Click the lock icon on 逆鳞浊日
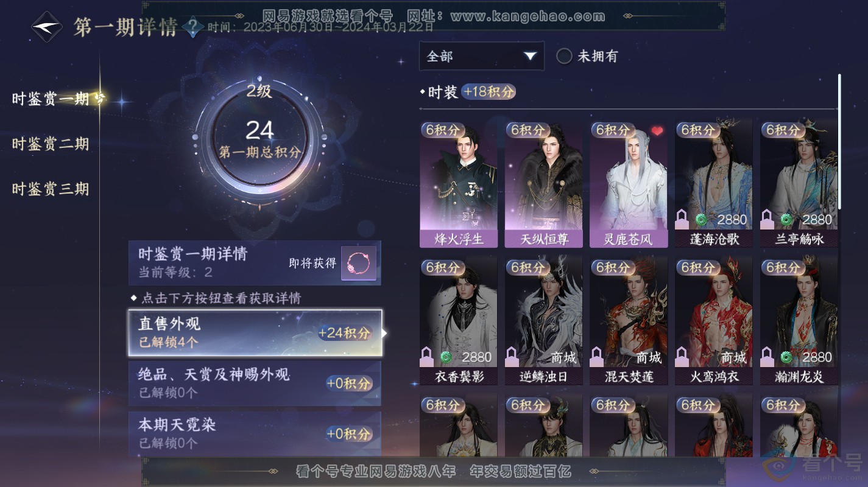Image resolution: width=868 pixels, height=487 pixels. [512, 357]
